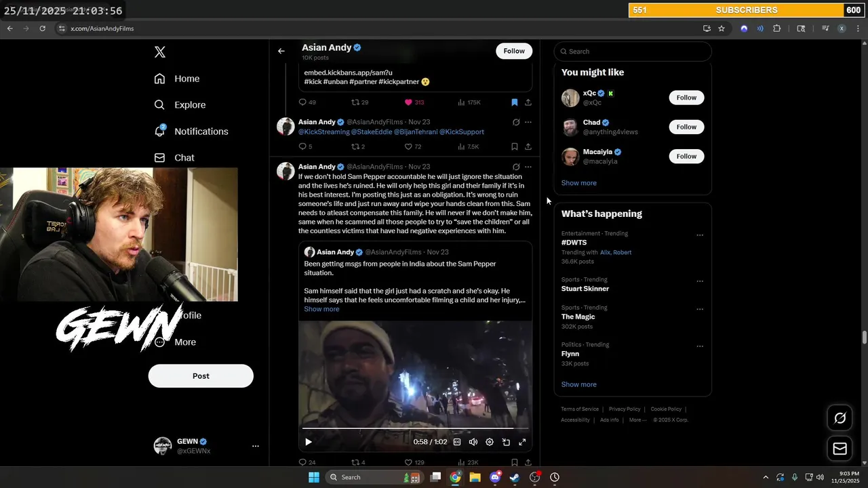Open GEWN account options ellipsis
Screen dimensions: 868x488
point(256,446)
